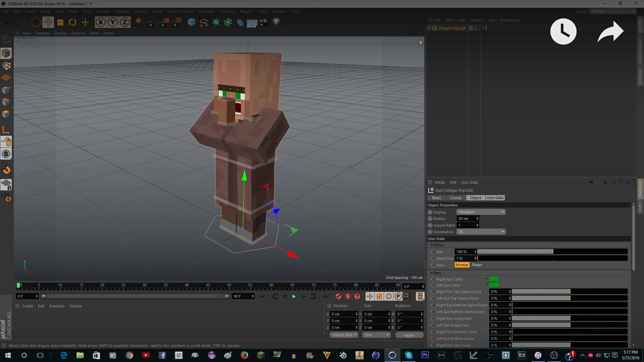
Task: Open Edit Render Settings gear icon
Action: click(x=176, y=22)
